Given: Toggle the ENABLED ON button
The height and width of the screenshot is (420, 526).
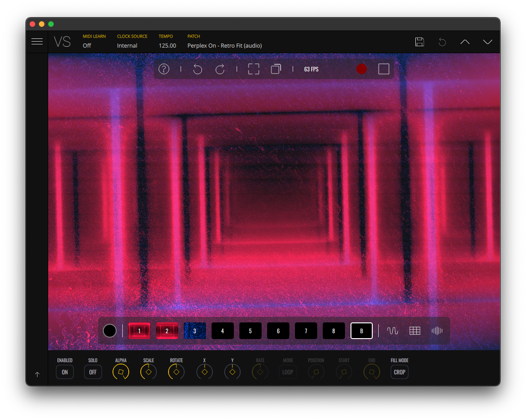Looking at the screenshot, I should 65,372.
